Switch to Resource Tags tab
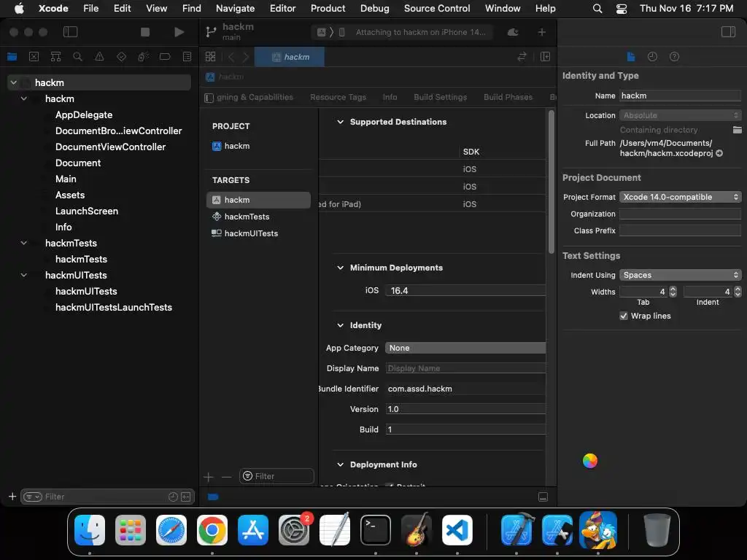The width and height of the screenshot is (747, 560). [338, 97]
